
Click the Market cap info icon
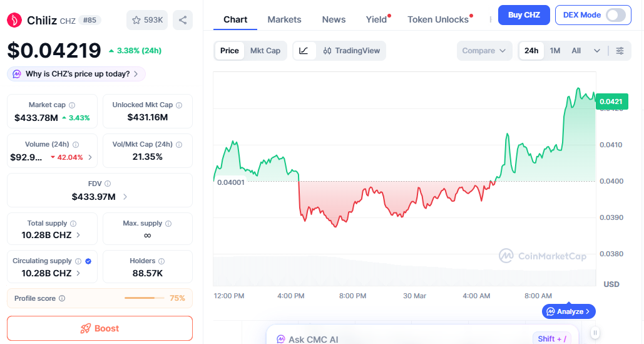click(72, 105)
